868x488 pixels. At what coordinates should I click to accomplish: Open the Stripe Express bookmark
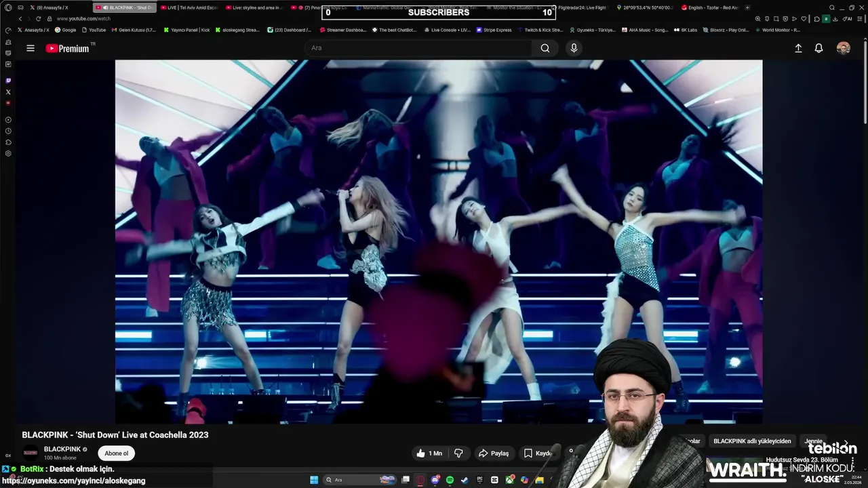click(x=494, y=30)
